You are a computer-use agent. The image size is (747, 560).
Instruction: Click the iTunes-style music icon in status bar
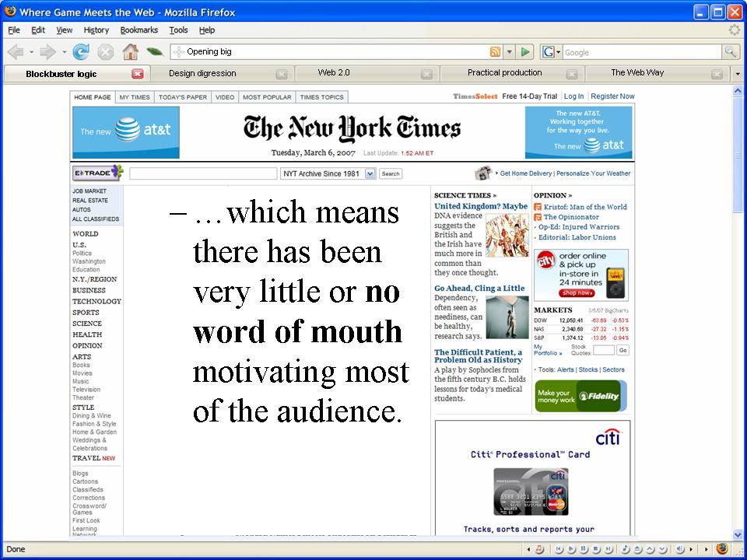[539, 549]
